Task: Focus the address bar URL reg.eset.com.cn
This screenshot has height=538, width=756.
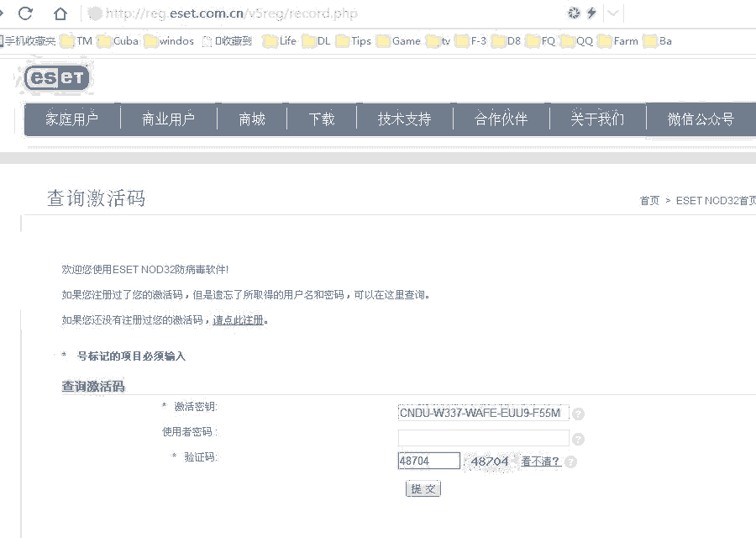Action: [232, 13]
